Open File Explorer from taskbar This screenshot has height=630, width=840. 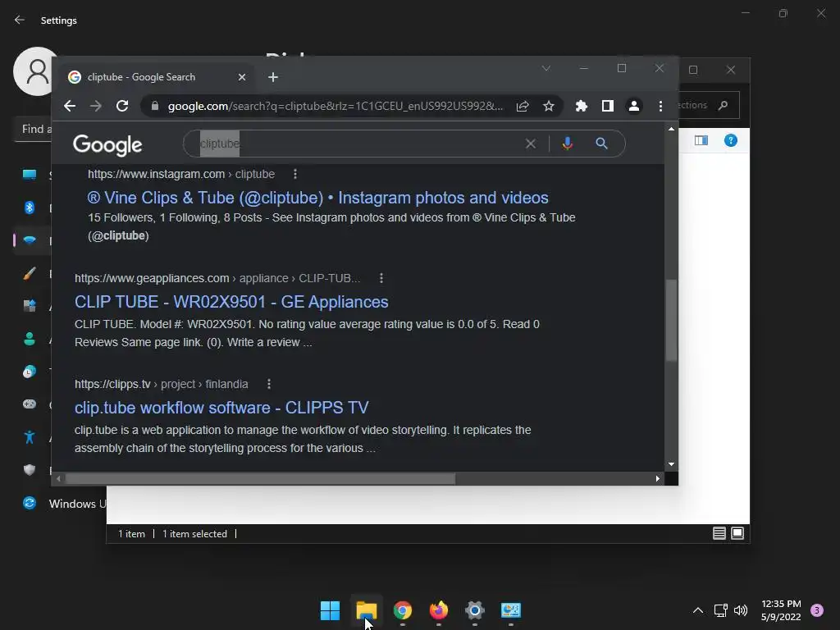367,610
